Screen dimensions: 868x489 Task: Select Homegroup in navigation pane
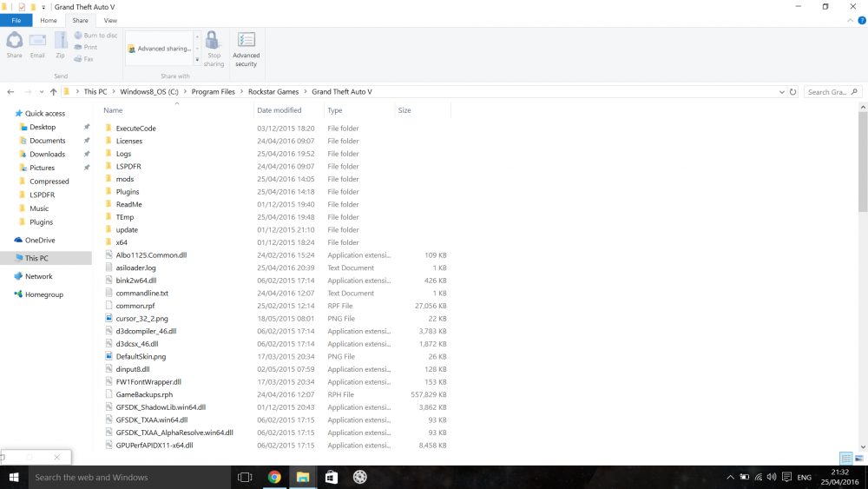click(43, 294)
